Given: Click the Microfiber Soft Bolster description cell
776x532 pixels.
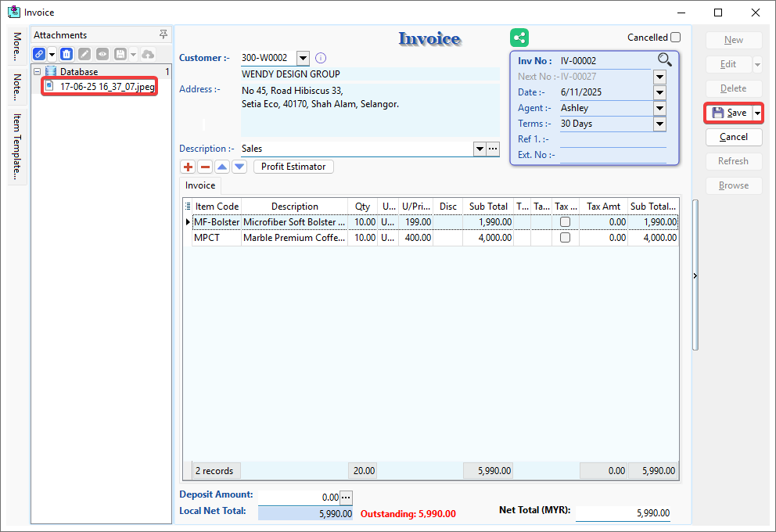Looking at the screenshot, I should [x=294, y=222].
